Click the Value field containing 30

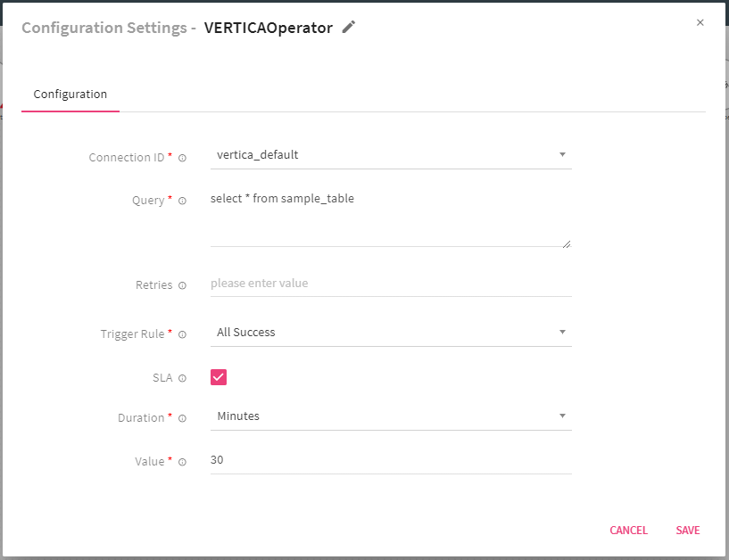point(390,460)
